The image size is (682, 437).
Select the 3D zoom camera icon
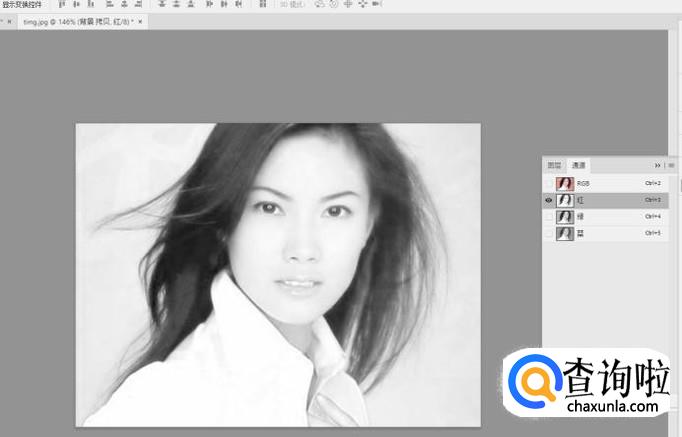(377, 4)
